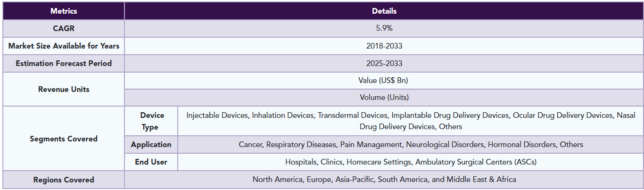The image size is (644, 190).
Task: Click the 2018-2033 value cell
Action: pyautogui.click(x=384, y=46)
